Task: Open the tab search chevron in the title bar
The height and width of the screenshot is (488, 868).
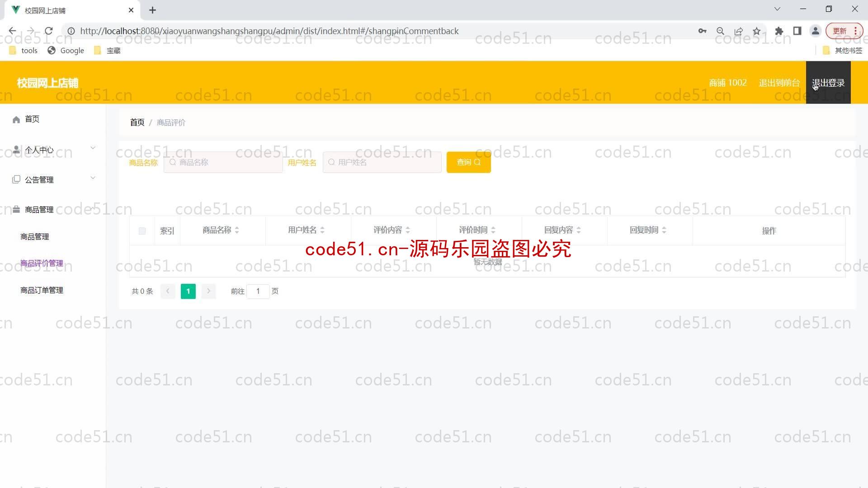Action: 777,9
